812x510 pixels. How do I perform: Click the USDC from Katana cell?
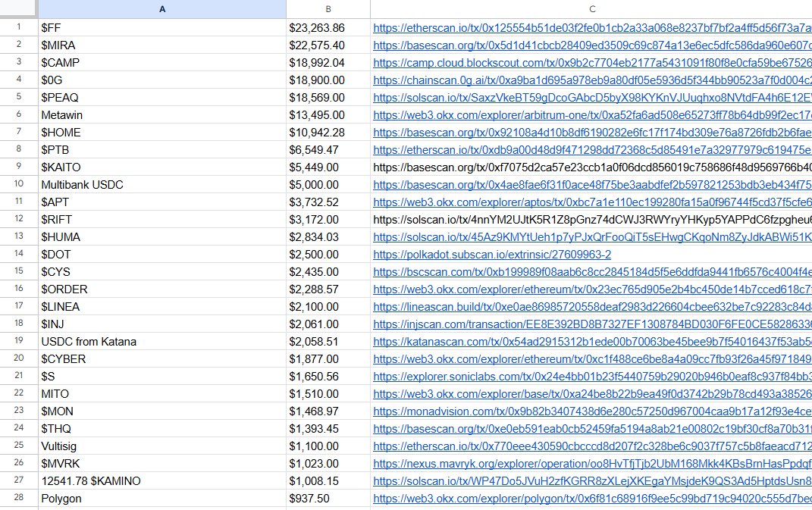click(x=162, y=342)
